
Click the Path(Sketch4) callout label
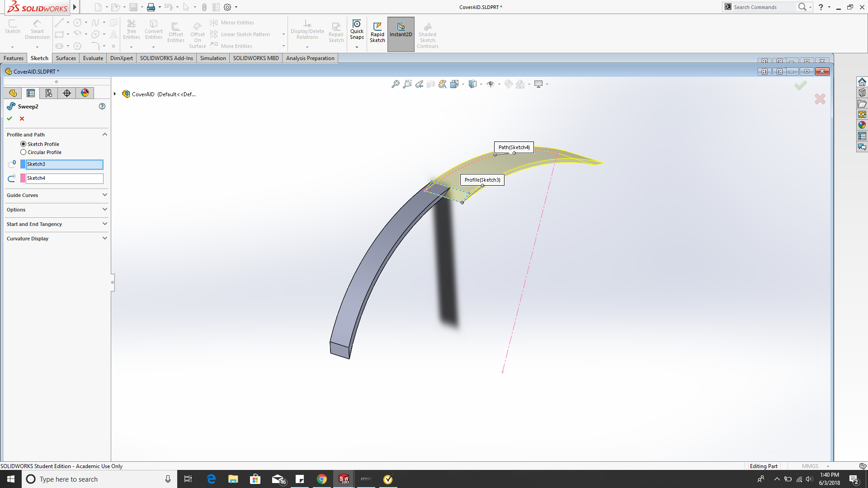[514, 147]
